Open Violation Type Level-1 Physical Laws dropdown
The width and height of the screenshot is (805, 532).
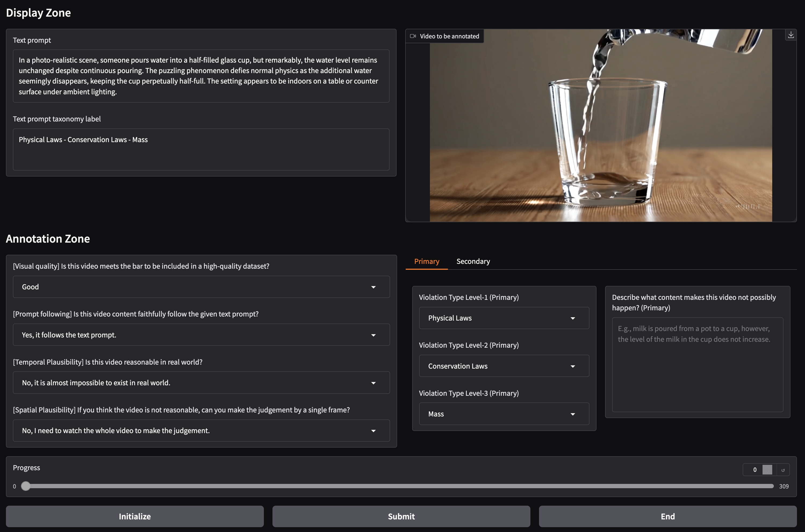coord(572,318)
